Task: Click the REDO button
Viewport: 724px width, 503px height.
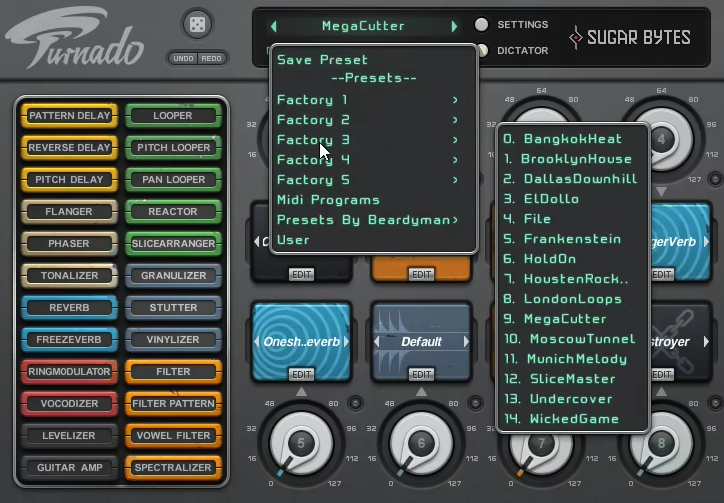Action: coord(211,59)
